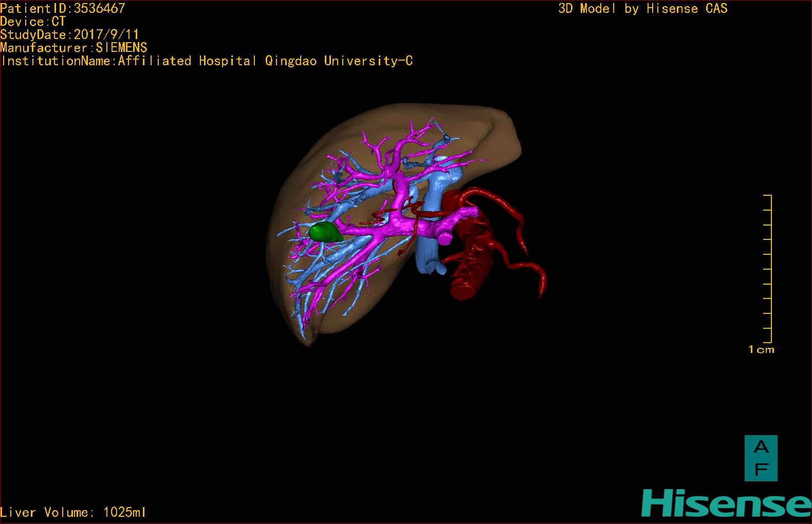This screenshot has width=812, height=524.
Task: Click the InstitutionName text line
Action: [x=207, y=61]
